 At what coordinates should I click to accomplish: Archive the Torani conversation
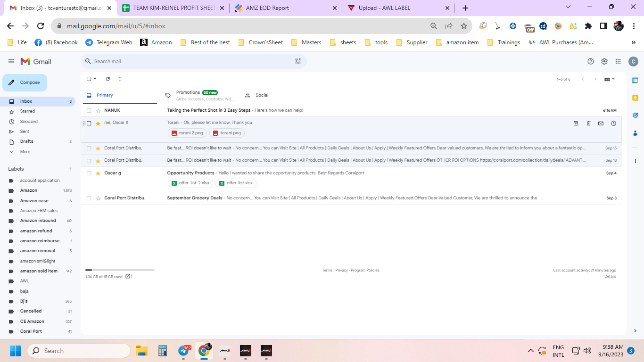point(576,123)
